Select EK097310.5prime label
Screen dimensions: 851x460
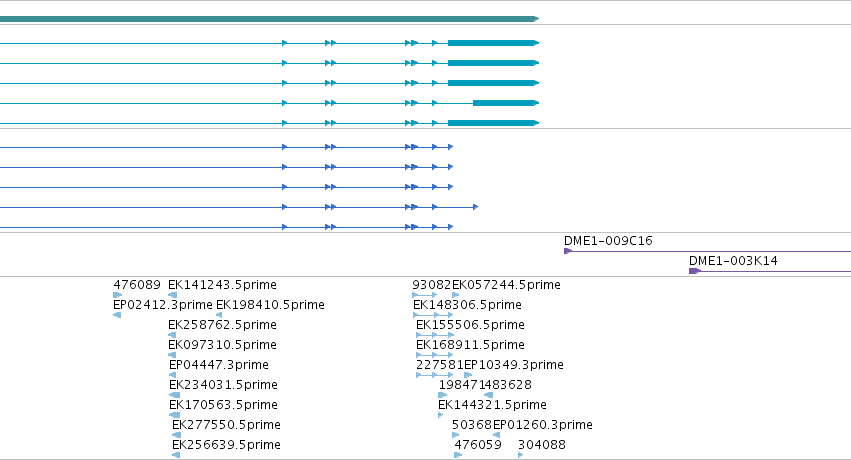tap(222, 345)
